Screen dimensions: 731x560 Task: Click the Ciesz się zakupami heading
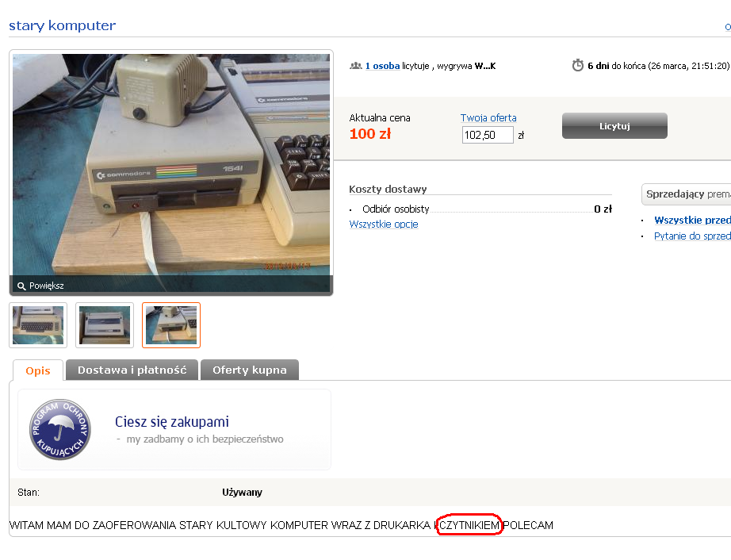coord(172,421)
